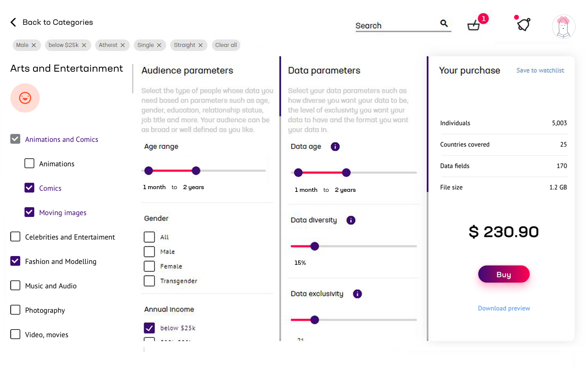The width and height of the screenshot is (588, 368).
Task: Click Data diversity slider handle
Action: pos(315,246)
